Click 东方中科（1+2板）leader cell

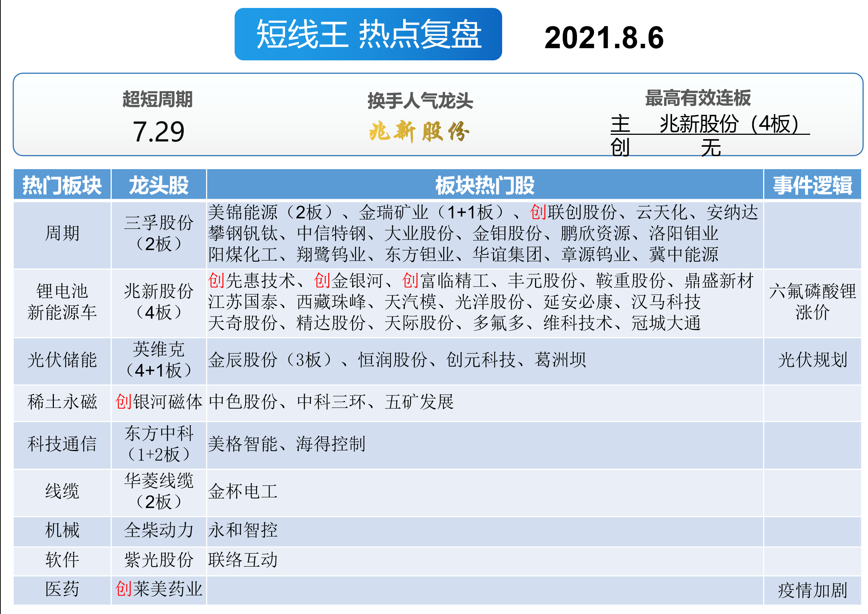[x=159, y=445]
